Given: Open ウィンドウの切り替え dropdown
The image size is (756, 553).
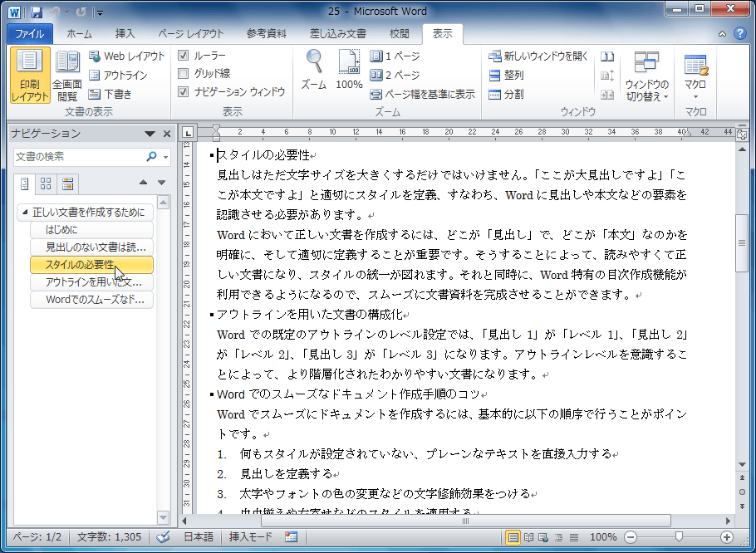Looking at the screenshot, I should click(x=646, y=76).
